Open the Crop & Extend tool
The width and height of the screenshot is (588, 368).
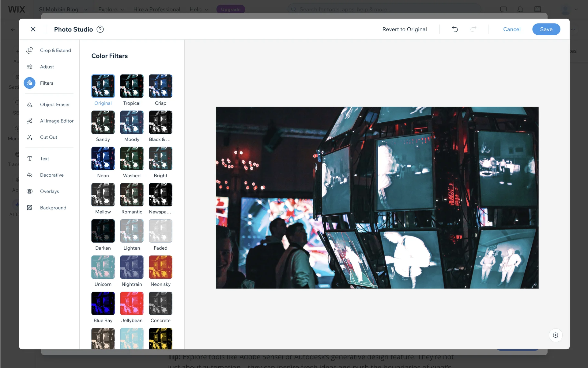[55, 50]
